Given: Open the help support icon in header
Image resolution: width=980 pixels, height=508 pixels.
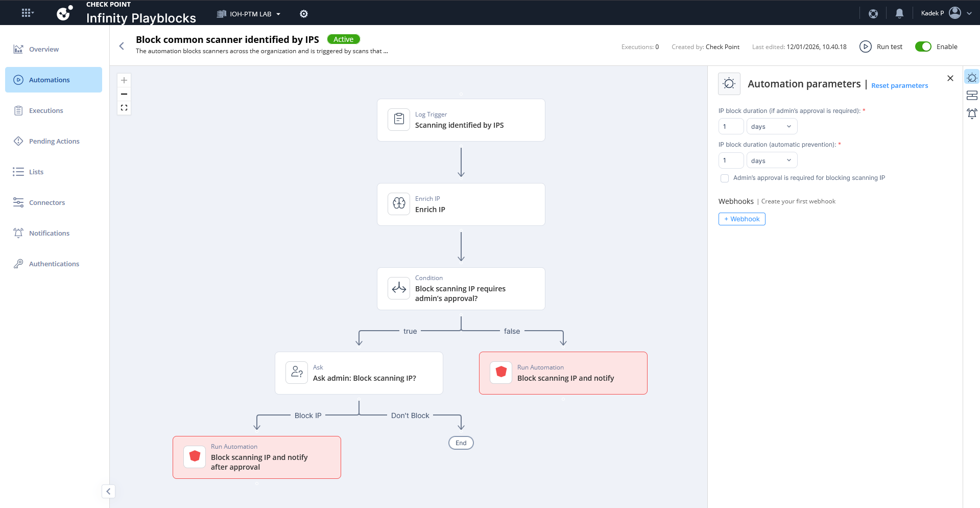Looking at the screenshot, I should coord(873,13).
